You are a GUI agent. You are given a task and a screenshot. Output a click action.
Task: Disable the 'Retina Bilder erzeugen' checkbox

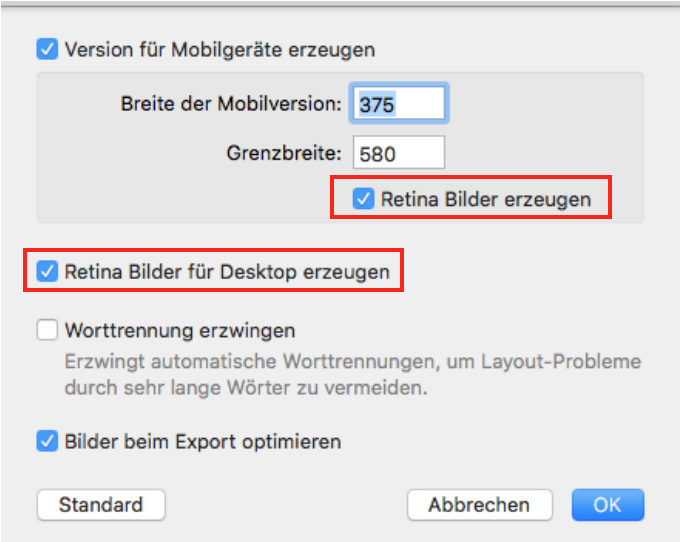(x=363, y=199)
